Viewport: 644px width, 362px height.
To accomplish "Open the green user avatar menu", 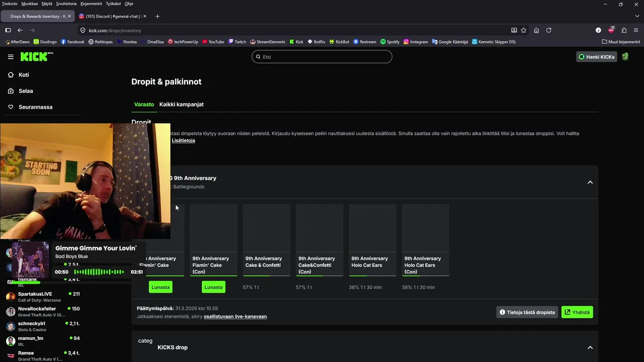I will pos(625,57).
